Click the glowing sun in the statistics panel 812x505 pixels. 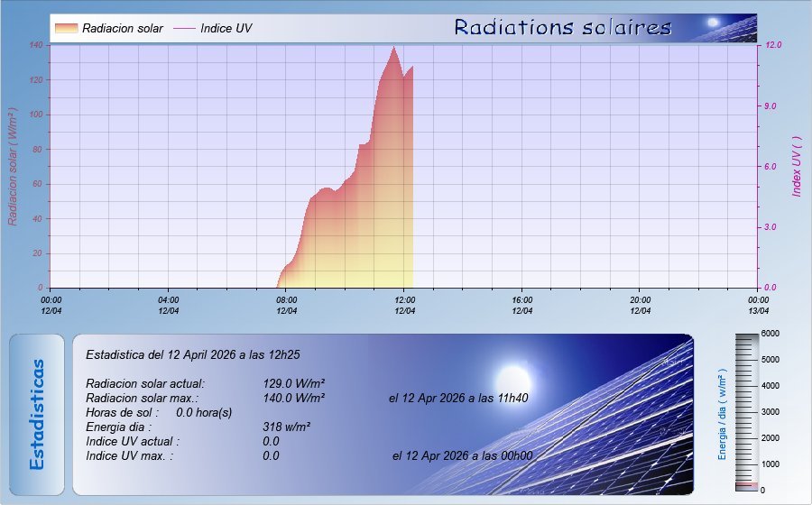(514, 376)
